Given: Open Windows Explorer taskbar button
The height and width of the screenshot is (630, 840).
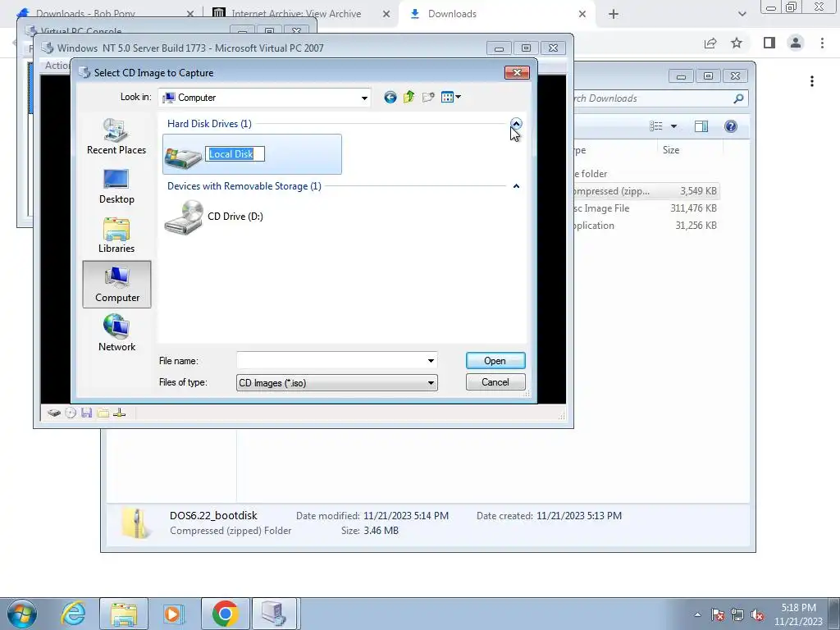Looking at the screenshot, I should click(x=124, y=614).
